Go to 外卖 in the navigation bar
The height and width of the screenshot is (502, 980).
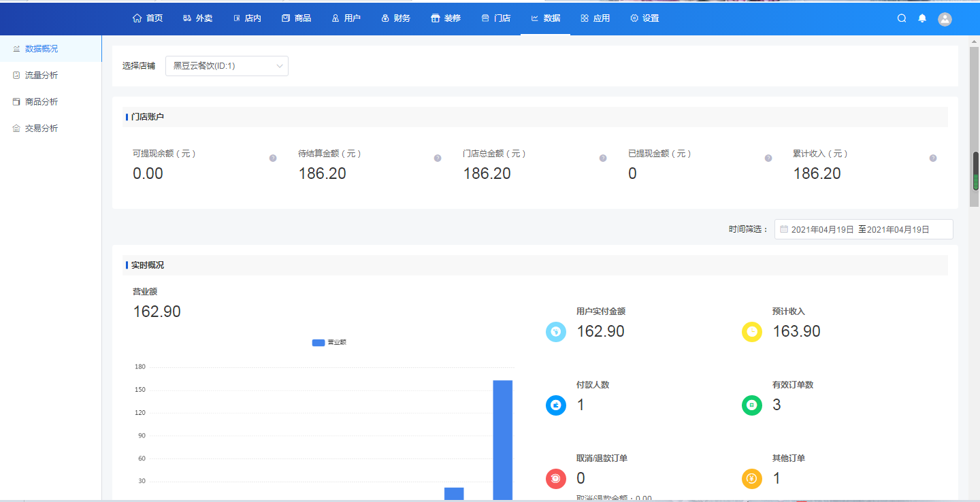tap(197, 18)
